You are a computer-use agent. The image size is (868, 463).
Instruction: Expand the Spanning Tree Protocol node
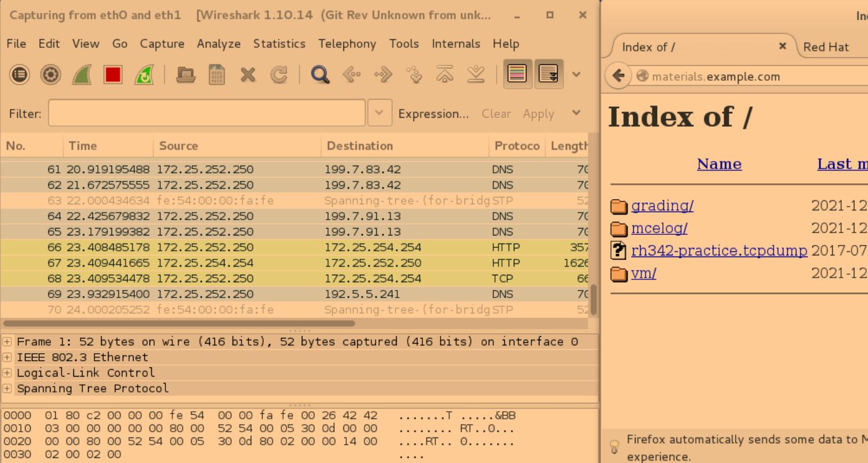[7, 388]
